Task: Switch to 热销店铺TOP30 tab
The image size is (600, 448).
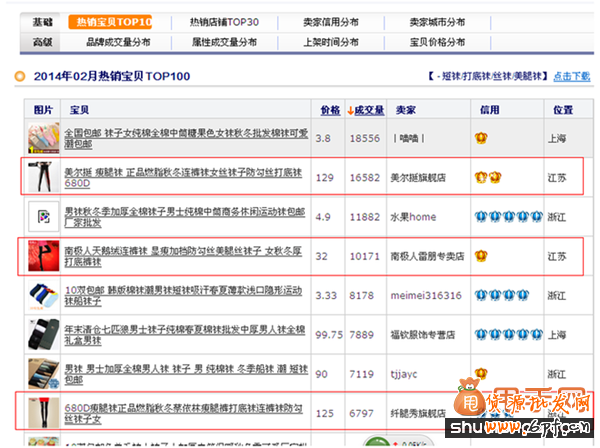Action: coord(224,21)
